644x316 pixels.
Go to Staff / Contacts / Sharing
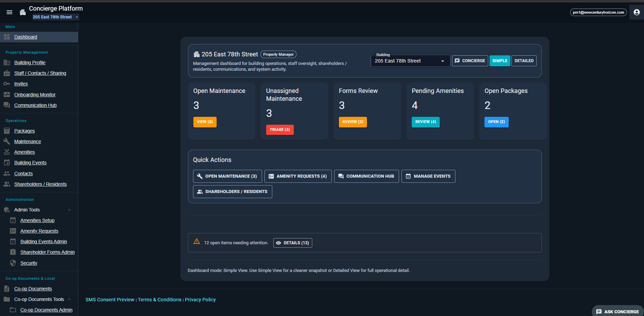(40, 73)
